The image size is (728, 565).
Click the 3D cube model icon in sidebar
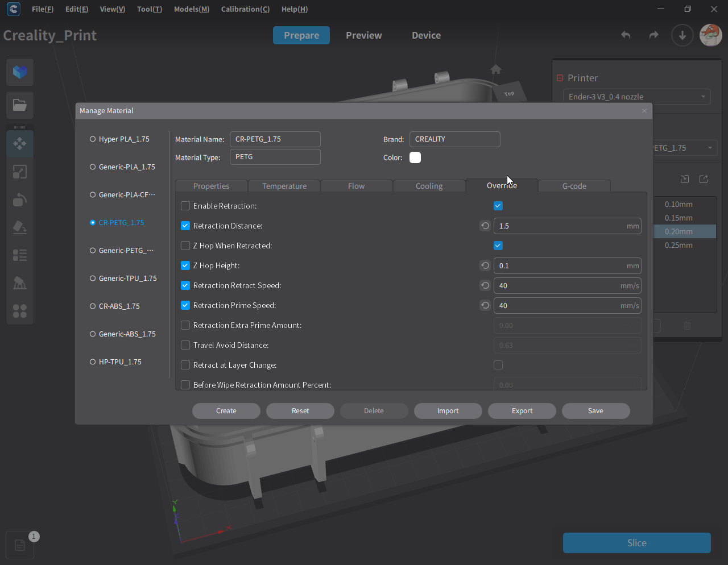20,72
